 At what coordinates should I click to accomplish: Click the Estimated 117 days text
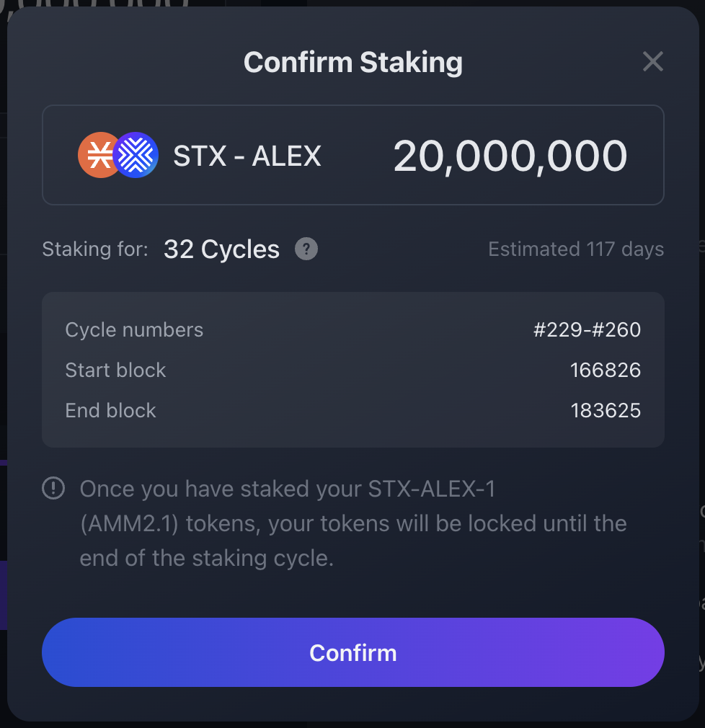coord(576,249)
